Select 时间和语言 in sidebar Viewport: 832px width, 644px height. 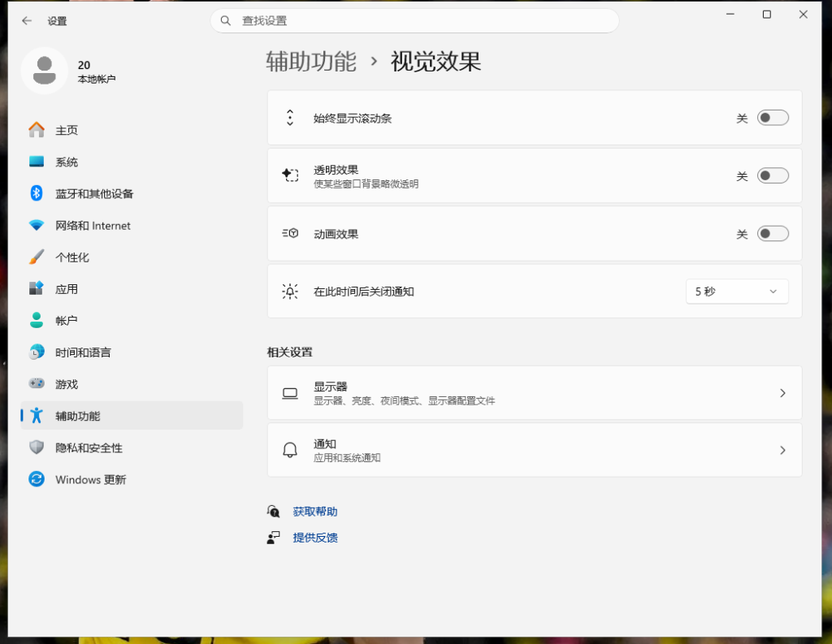click(132, 352)
